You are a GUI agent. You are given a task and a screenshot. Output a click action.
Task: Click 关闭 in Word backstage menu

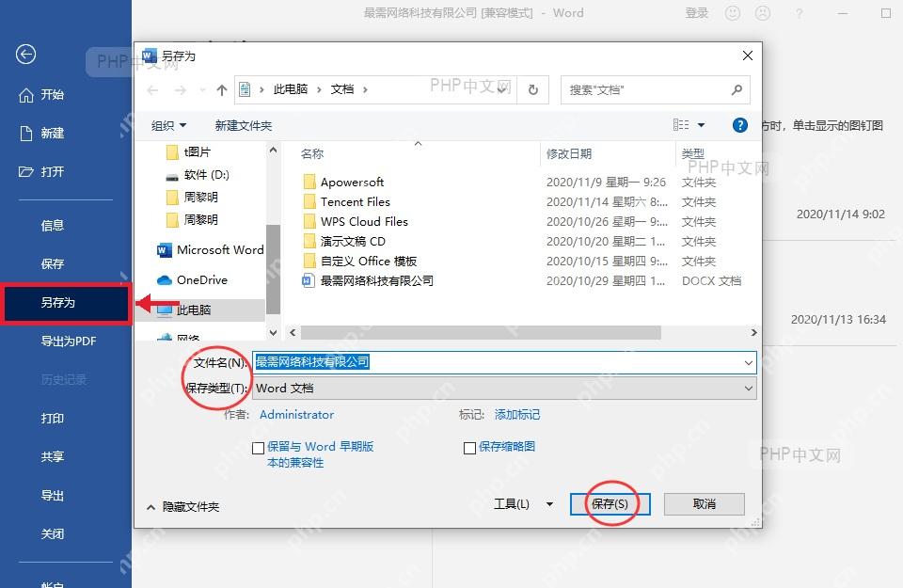tap(53, 534)
